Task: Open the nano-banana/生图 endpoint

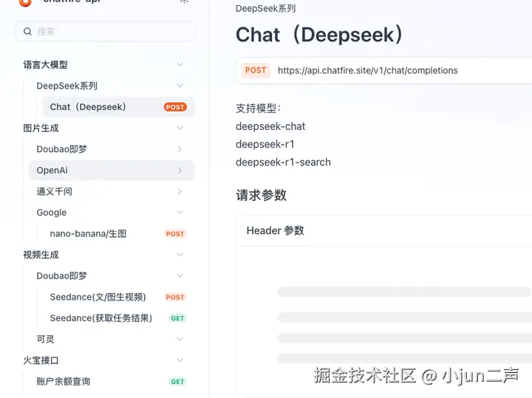Action: pyautogui.click(x=88, y=233)
